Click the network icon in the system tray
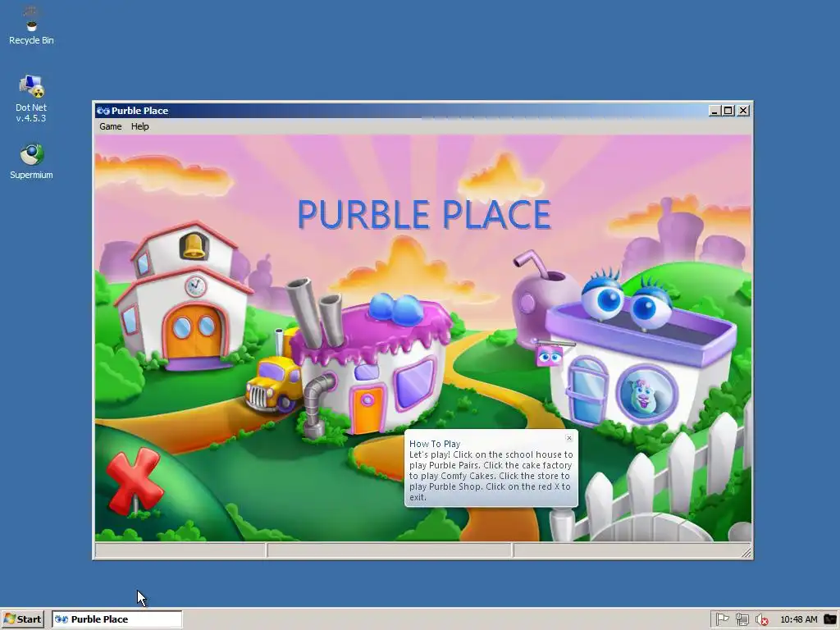 pyautogui.click(x=742, y=619)
